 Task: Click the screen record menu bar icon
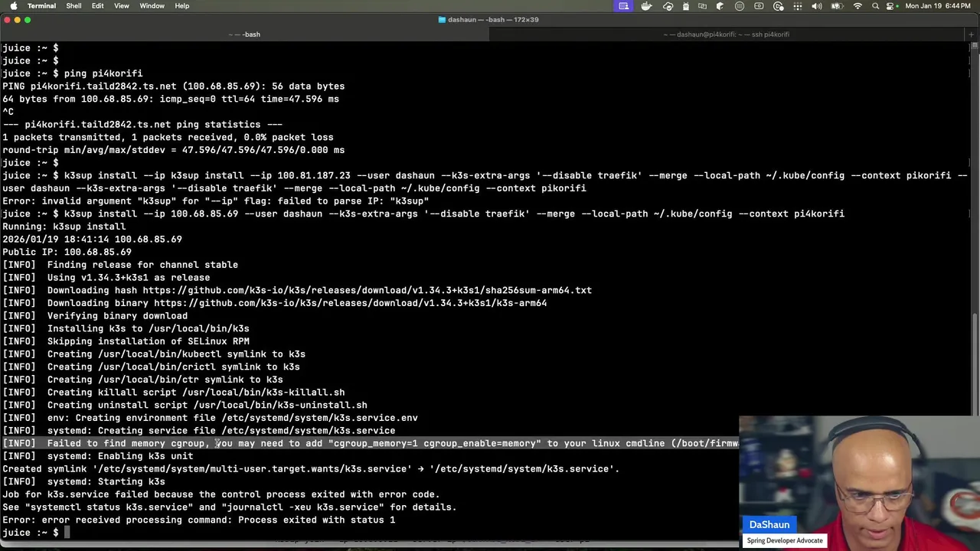coord(759,6)
